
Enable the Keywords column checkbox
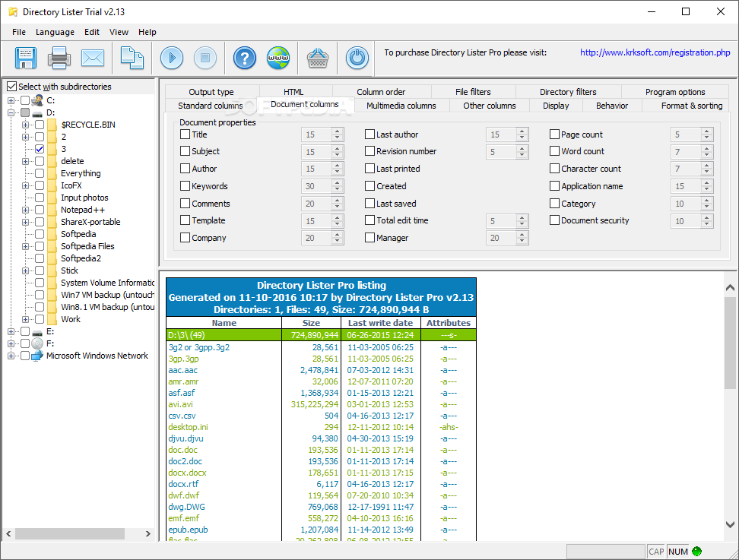click(185, 186)
